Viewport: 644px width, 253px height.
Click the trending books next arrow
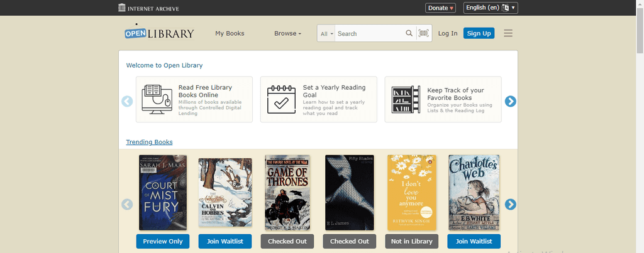pyautogui.click(x=511, y=204)
